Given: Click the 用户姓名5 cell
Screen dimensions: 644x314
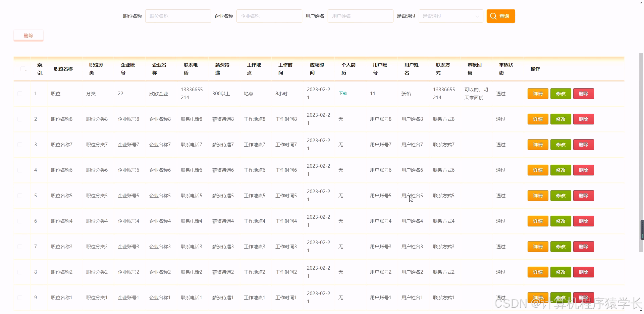Looking at the screenshot, I should click(412, 196).
